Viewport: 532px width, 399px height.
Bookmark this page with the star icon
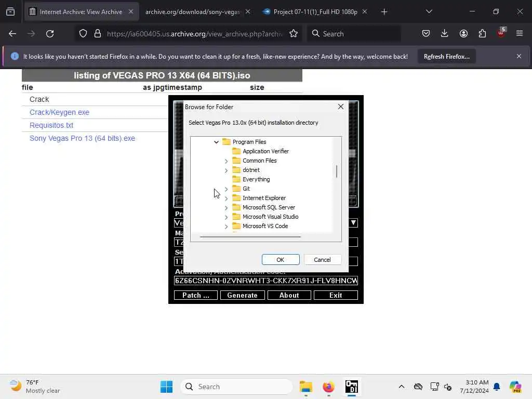click(294, 34)
